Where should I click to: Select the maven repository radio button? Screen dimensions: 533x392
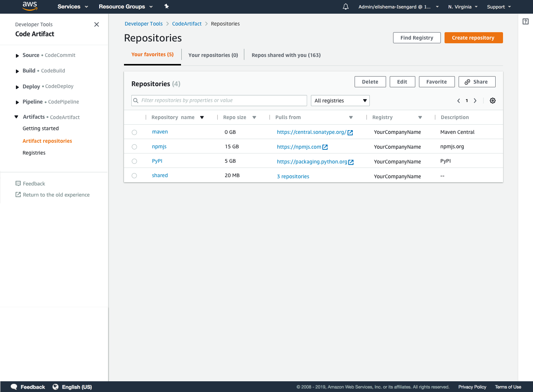pyautogui.click(x=134, y=132)
